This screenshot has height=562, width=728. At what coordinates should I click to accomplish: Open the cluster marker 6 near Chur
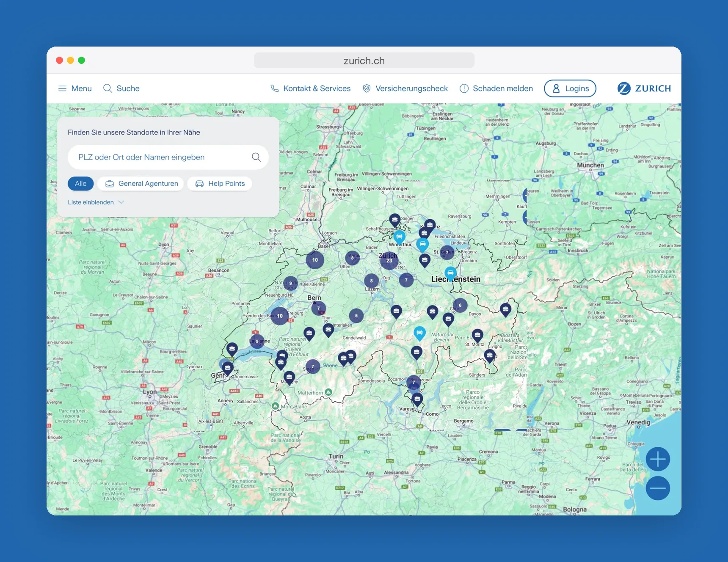[x=460, y=305]
